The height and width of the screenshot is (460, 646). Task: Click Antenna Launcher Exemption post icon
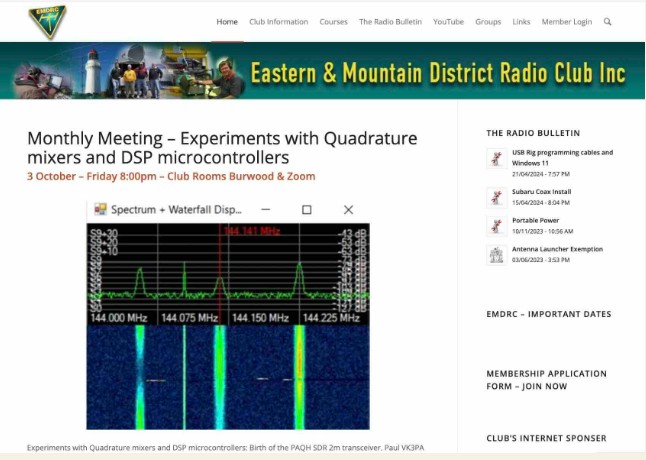point(495,254)
